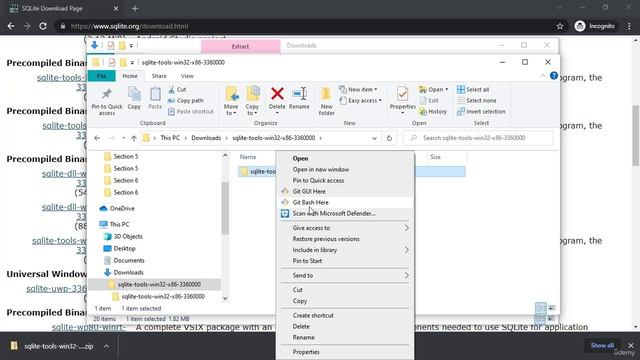The width and height of the screenshot is (640, 360).
Task: Choose Rename in the context menu
Action: [346, 338]
